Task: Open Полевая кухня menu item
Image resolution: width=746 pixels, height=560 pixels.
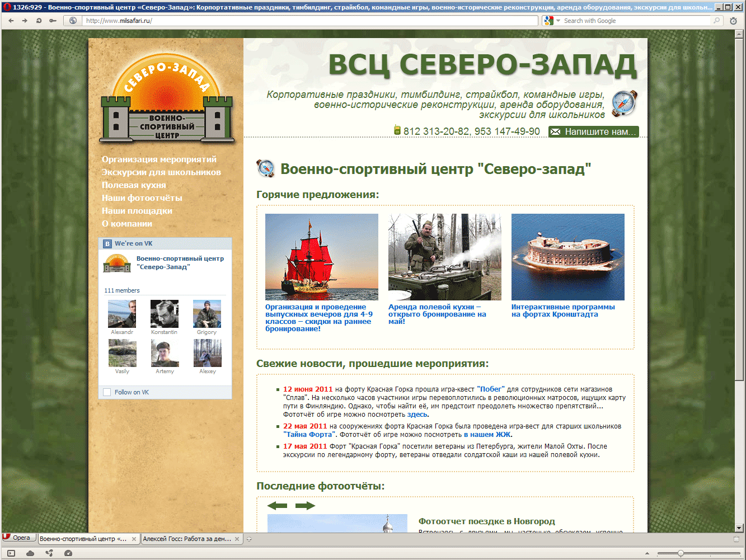Action: pyautogui.click(x=134, y=185)
